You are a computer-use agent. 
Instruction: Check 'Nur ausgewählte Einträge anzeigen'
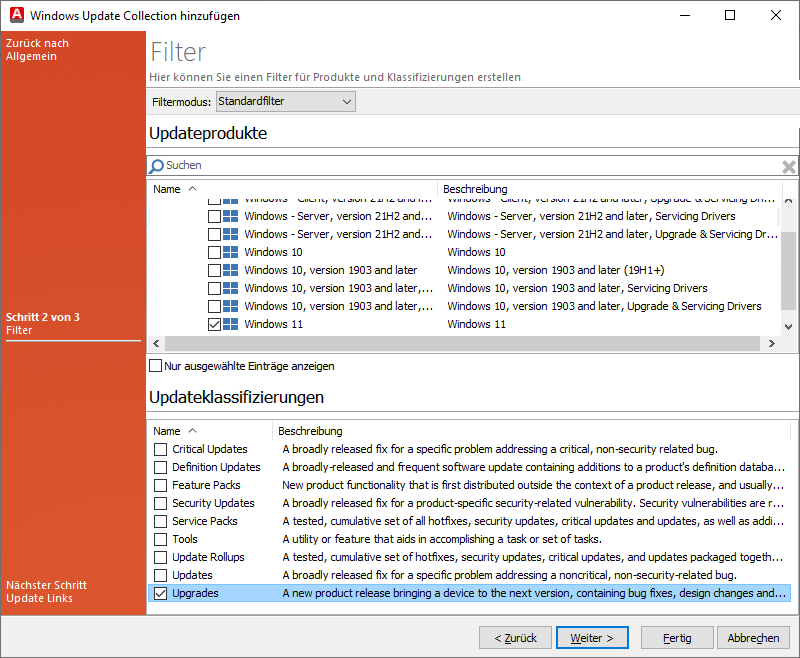[156, 365]
